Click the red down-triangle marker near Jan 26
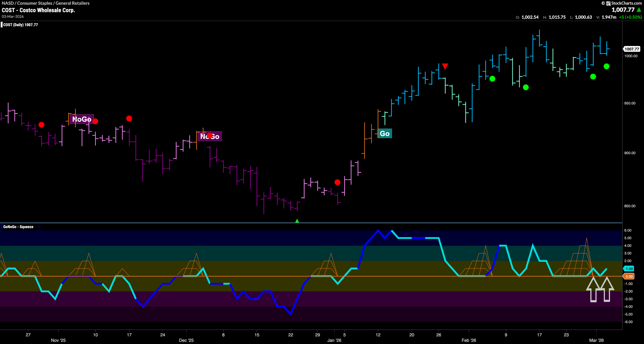The height and width of the screenshot is (344, 644). coord(445,66)
